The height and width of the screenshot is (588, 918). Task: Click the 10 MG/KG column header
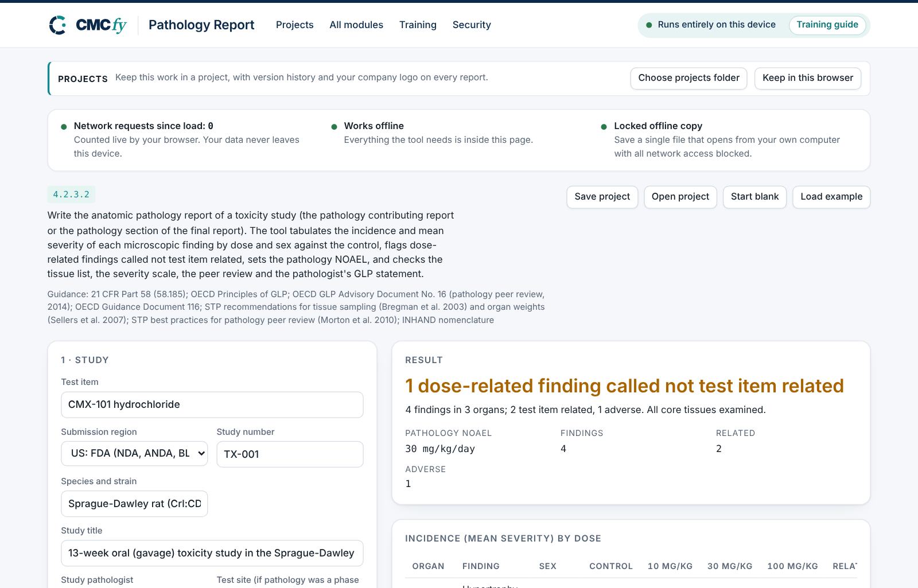click(670, 566)
